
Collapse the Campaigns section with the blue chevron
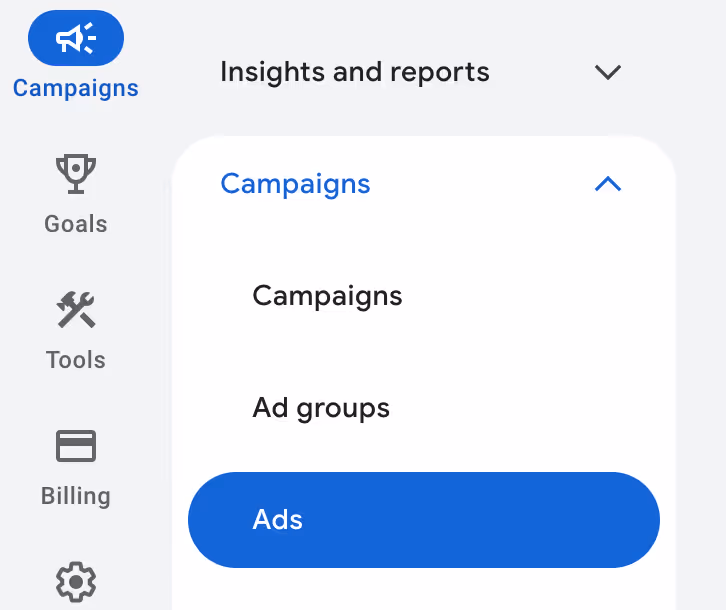coord(607,184)
